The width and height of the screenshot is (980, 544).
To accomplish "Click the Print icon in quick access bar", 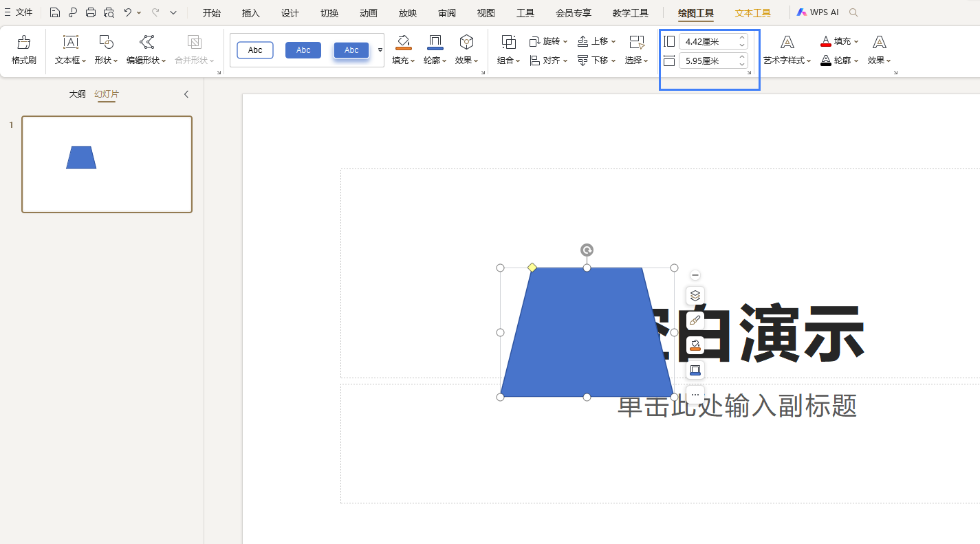I will point(91,12).
